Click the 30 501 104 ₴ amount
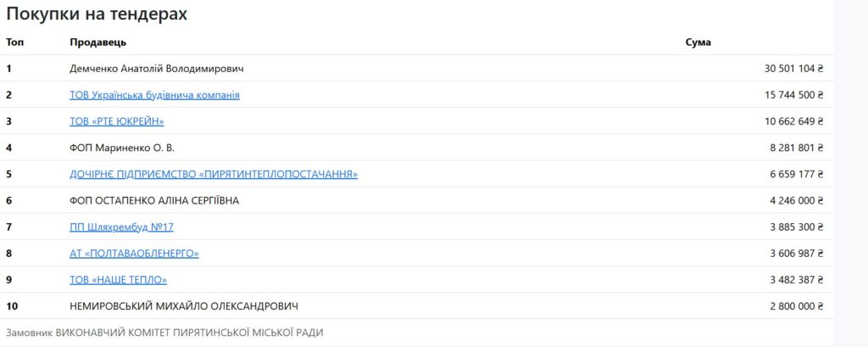Viewport: 868px width, 347px height. click(793, 69)
